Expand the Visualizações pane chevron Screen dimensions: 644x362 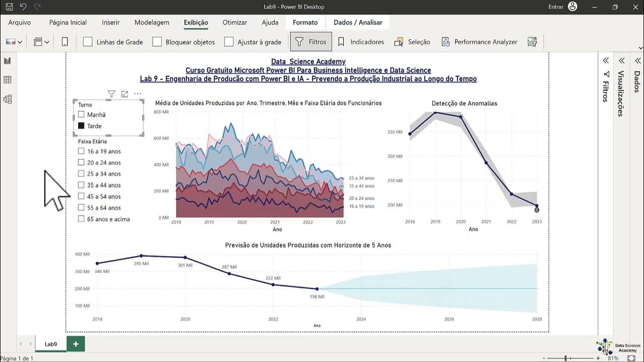point(621,60)
